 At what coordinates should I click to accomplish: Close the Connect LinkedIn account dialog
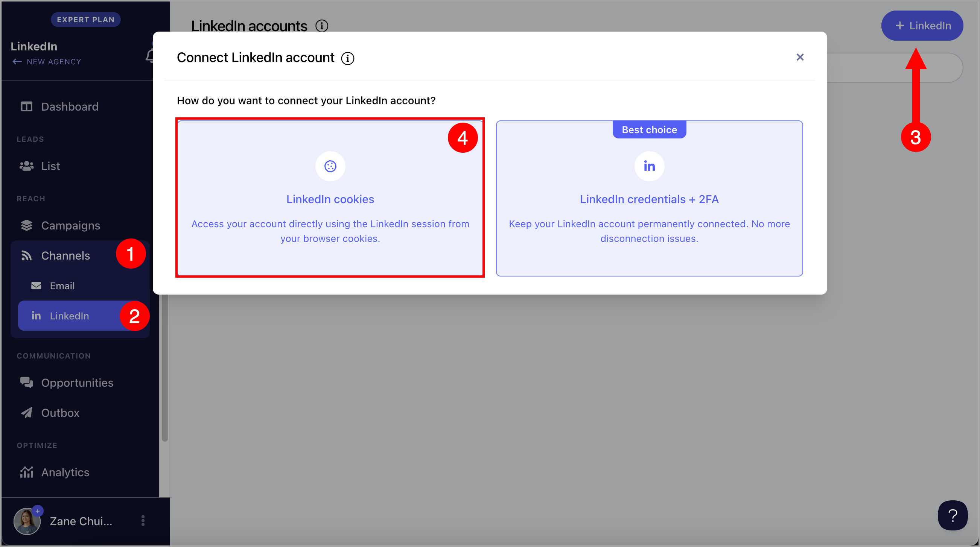click(800, 57)
